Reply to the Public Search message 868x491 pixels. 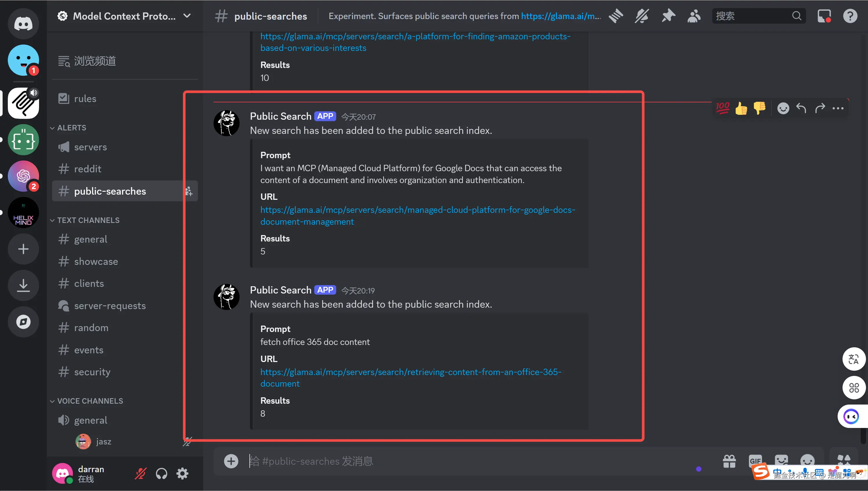(801, 108)
